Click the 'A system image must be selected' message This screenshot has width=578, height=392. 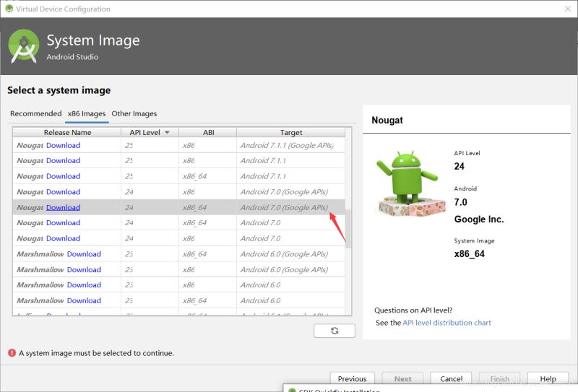coord(96,353)
